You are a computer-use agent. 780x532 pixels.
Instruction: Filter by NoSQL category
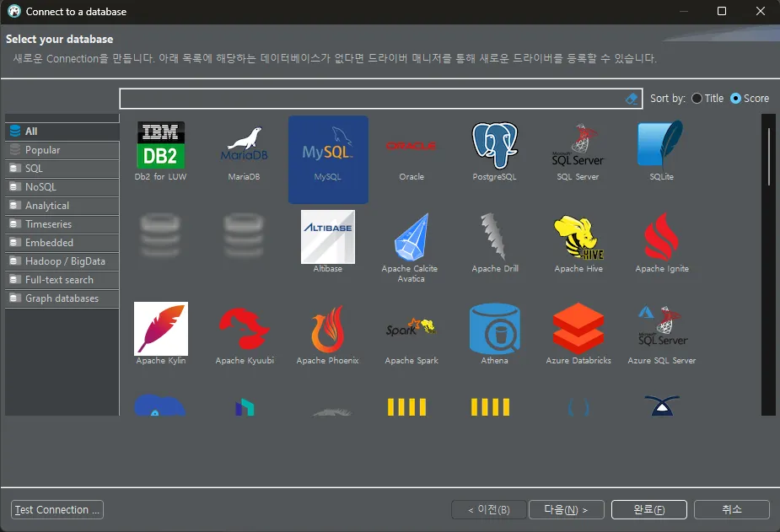(x=62, y=187)
